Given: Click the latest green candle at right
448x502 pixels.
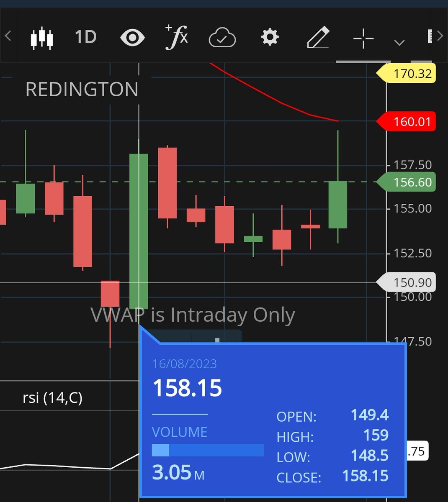Looking at the screenshot, I should coord(337,205).
